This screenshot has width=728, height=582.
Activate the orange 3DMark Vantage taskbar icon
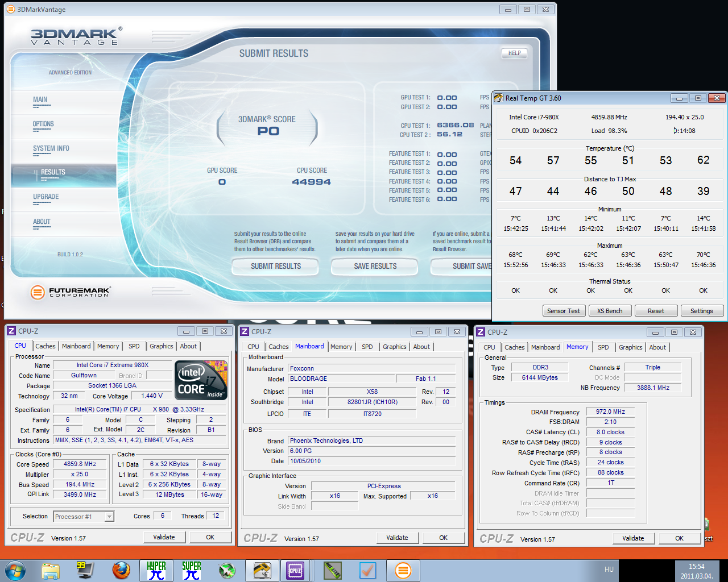403,570
